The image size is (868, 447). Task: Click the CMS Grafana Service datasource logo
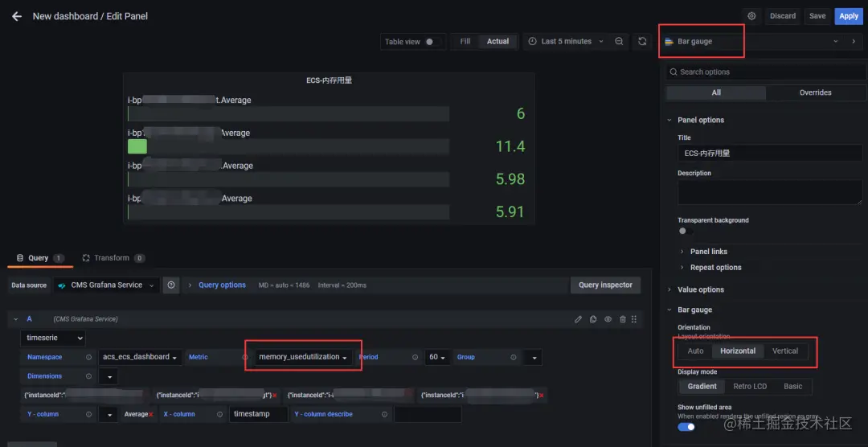pyautogui.click(x=62, y=285)
